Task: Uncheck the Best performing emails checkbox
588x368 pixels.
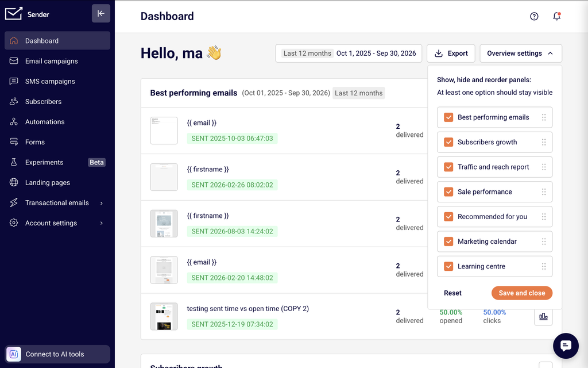Action: coord(448,117)
